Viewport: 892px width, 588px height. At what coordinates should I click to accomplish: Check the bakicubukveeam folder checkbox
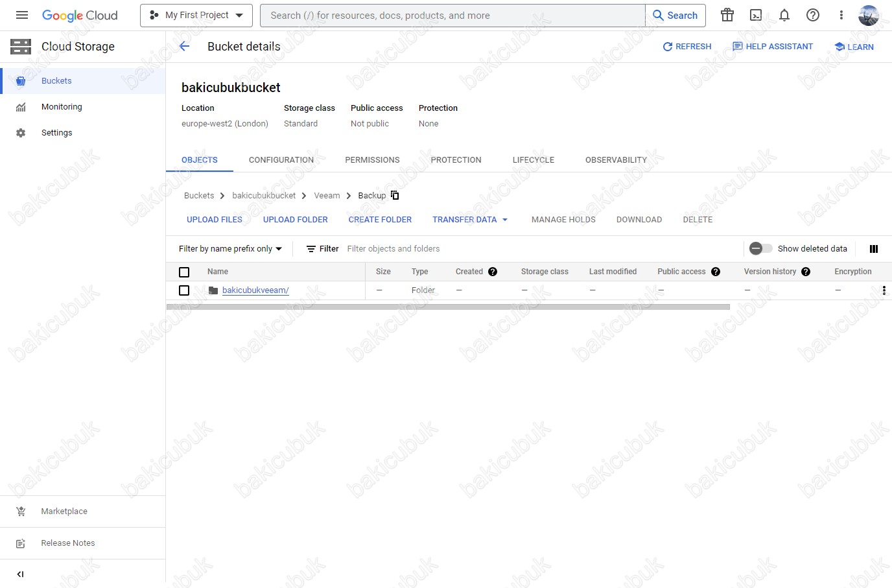(x=184, y=290)
